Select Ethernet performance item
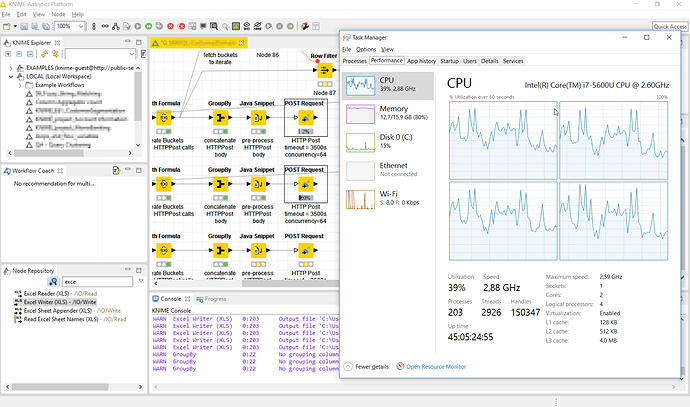Screen dimensions: 690x407 pos(388,171)
